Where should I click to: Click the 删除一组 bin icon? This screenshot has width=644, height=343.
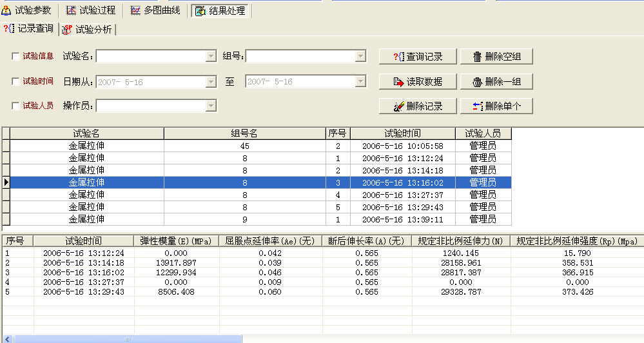coord(477,82)
